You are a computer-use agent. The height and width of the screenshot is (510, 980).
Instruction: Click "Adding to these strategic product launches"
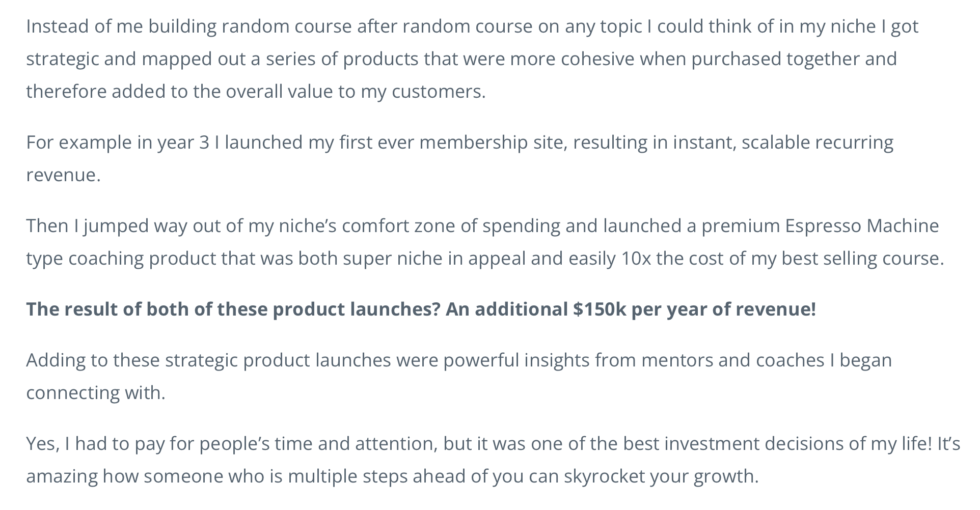pos(208,360)
